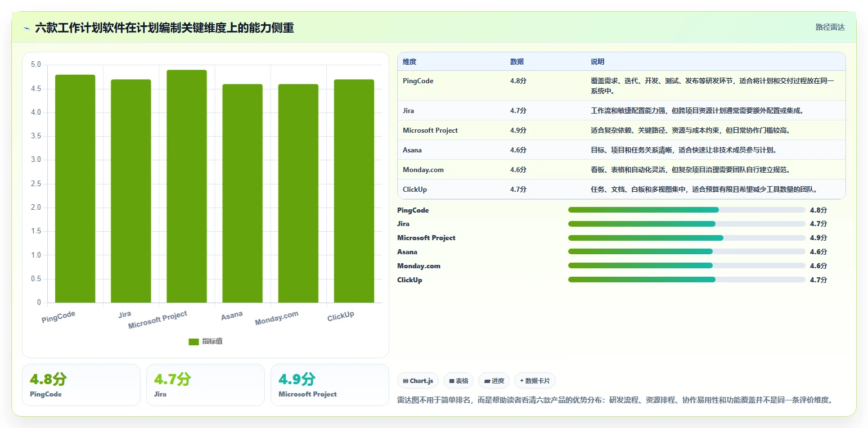This screenshot has width=868, height=428.
Task: Click the Monday.com label on the chart x-axis
Action: pos(277,318)
